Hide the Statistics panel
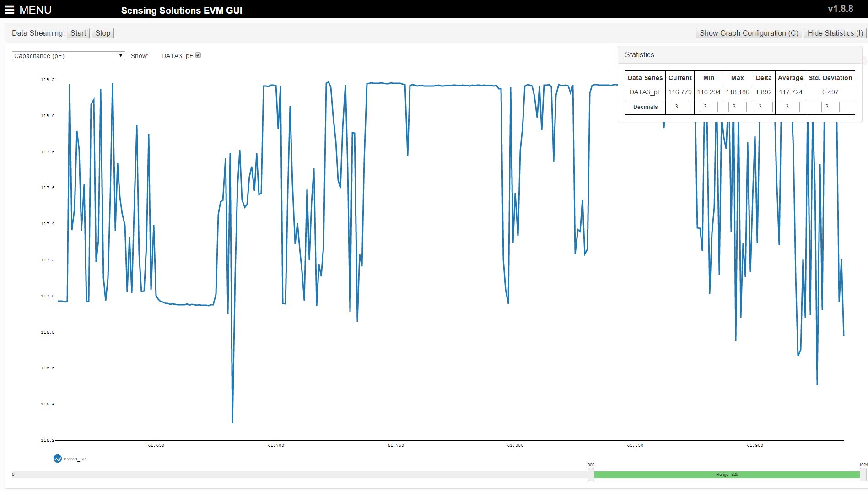Viewport: 868px width, 491px height. pos(835,33)
